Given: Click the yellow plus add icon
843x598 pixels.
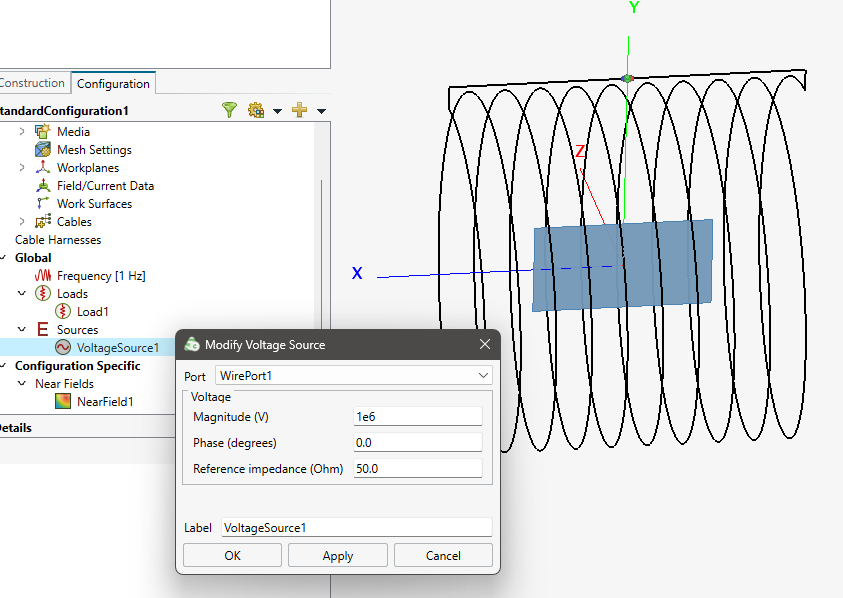Looking at the screenshot, I should (x=299, y=110).
